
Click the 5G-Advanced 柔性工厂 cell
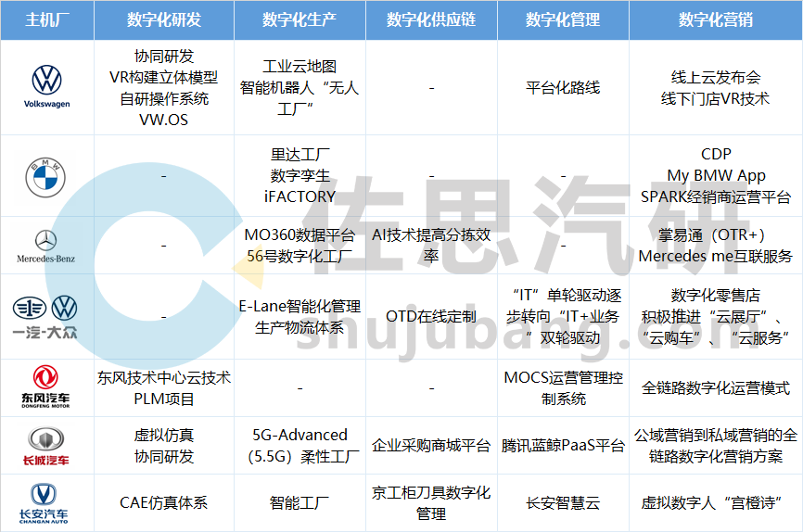[x=300, y=446]
